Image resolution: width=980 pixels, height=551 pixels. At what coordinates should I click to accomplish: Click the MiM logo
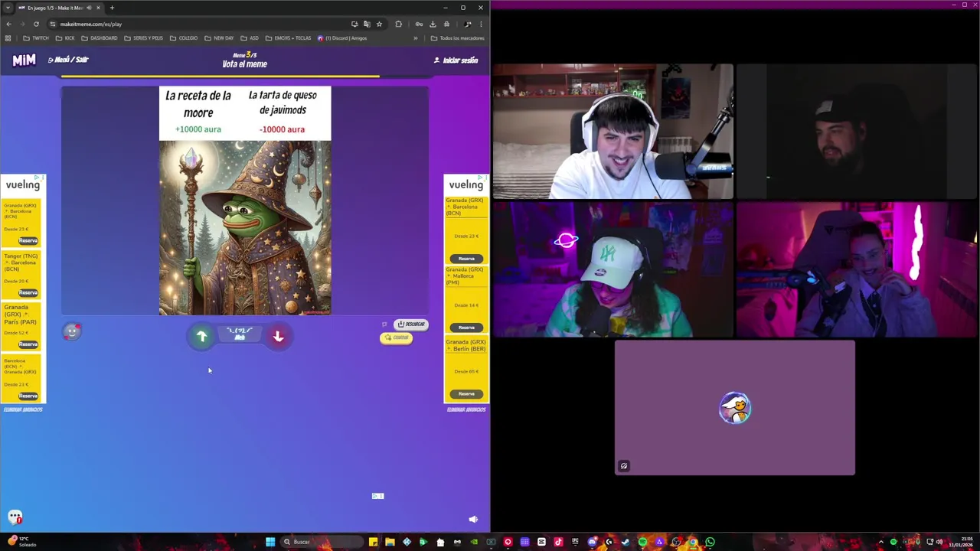pos(24,60)
